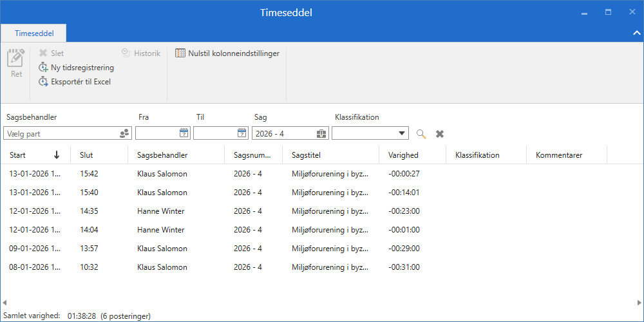Click the Kommentarer column header

(559, 155)
